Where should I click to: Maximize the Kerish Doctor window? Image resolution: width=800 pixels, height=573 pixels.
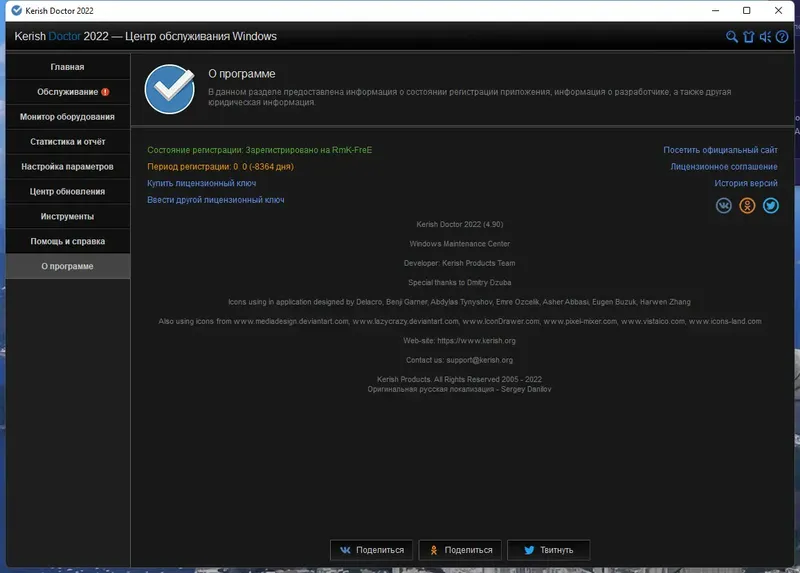tap(746, 10)
